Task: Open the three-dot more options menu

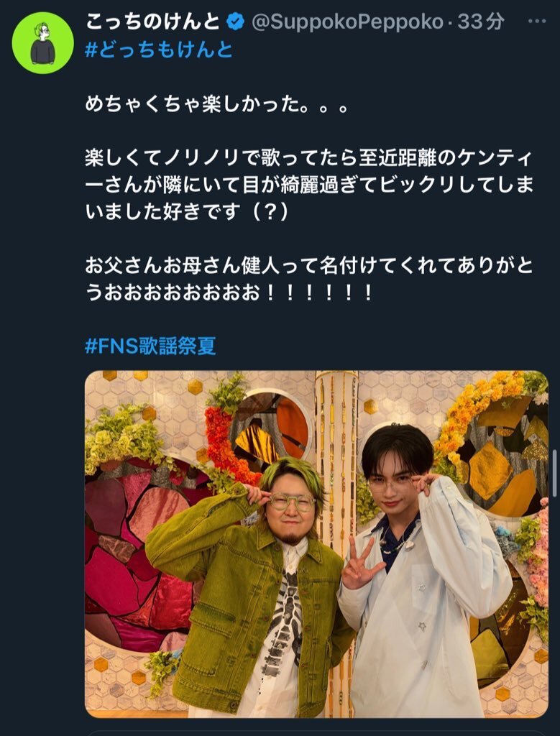Action: pos(536,22)
